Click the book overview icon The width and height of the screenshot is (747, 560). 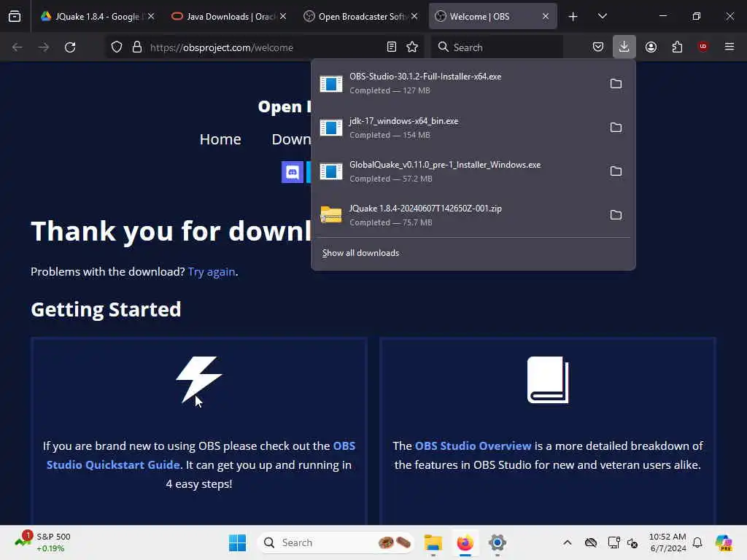pos(548,380)
